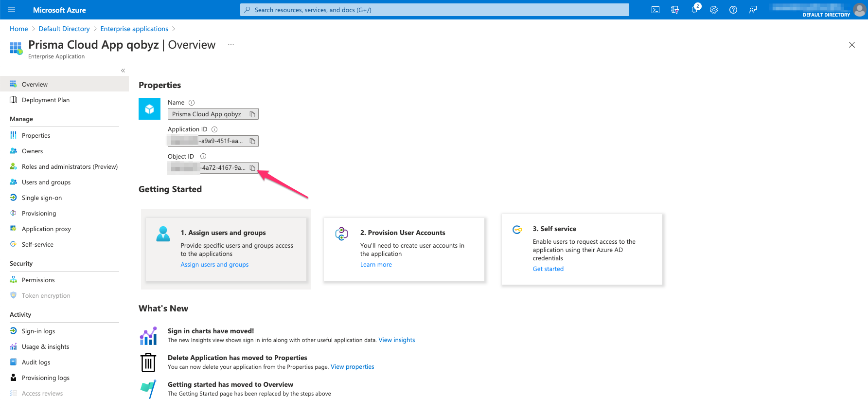The width and height of the screenshot is (868, 417).
Task: Navigate to Enterprise applications breadcrumb
Action: [134, 29]
